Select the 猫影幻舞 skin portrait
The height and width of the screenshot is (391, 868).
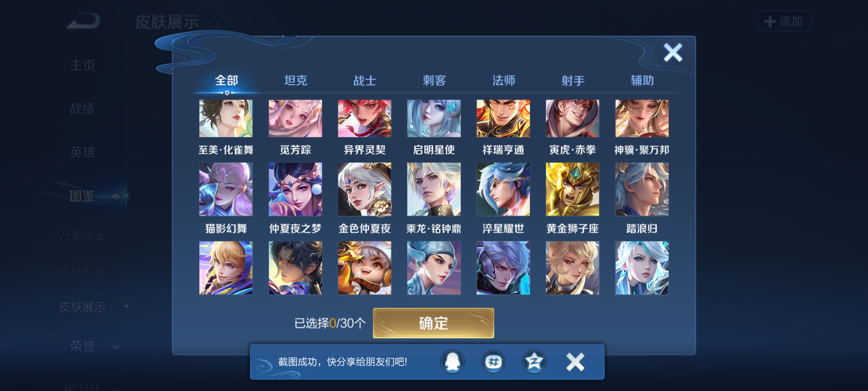(x=226, y=189)
